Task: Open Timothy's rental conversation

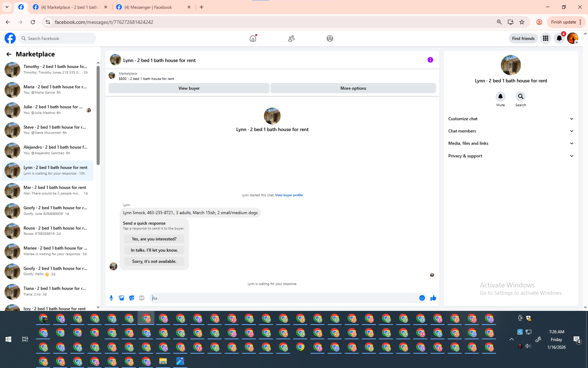Action: 48,69
